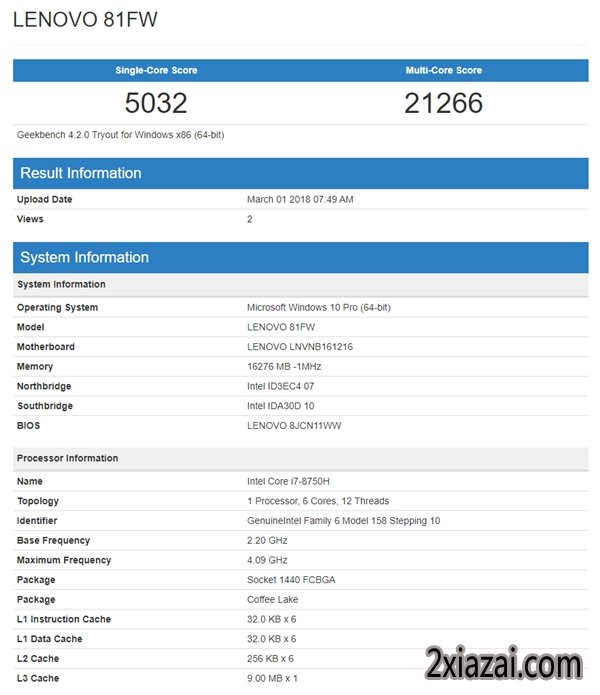The image size is (600, 695).
Task: Click the multi-core score value 21266
Action: tap(444, 103)
